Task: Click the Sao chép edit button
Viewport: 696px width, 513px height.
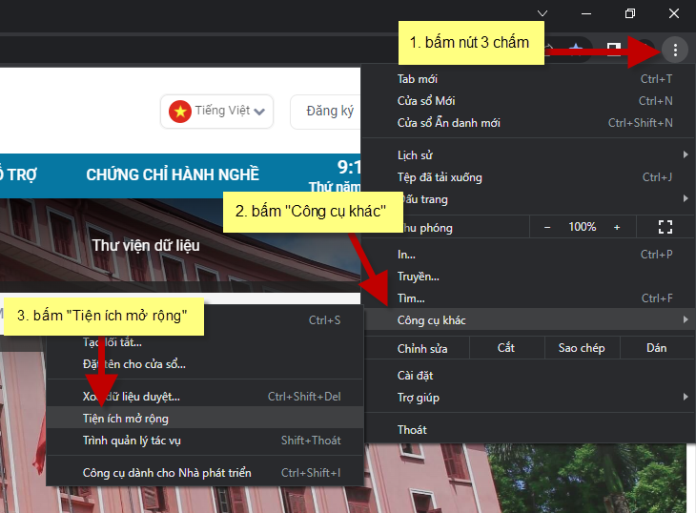Action: (x=582, y=348)
